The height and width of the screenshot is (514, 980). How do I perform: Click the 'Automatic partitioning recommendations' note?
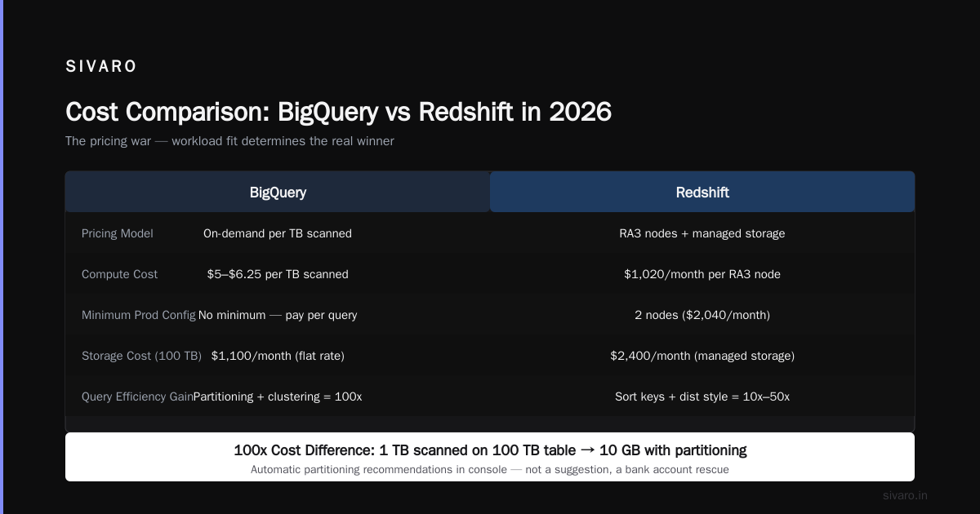[x=490, y=469]
